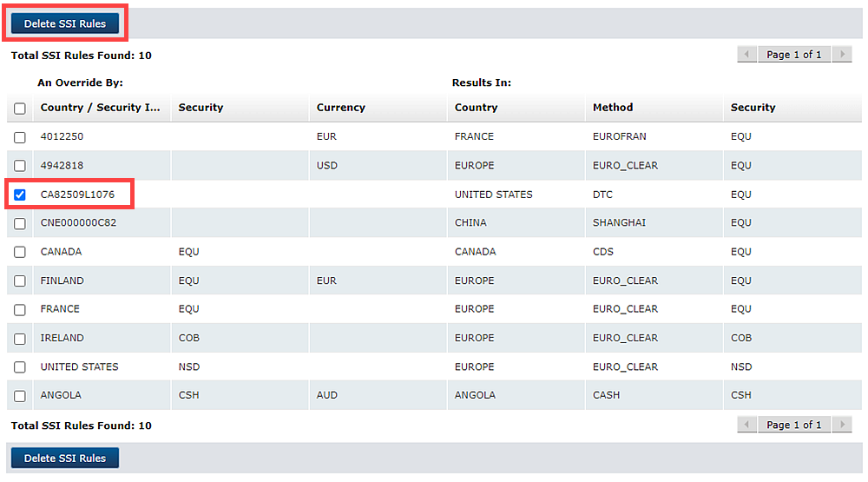Enable the CNE000000C82 row checkbox
This screenshot has width=868, height=482.
tap(20, 223)
